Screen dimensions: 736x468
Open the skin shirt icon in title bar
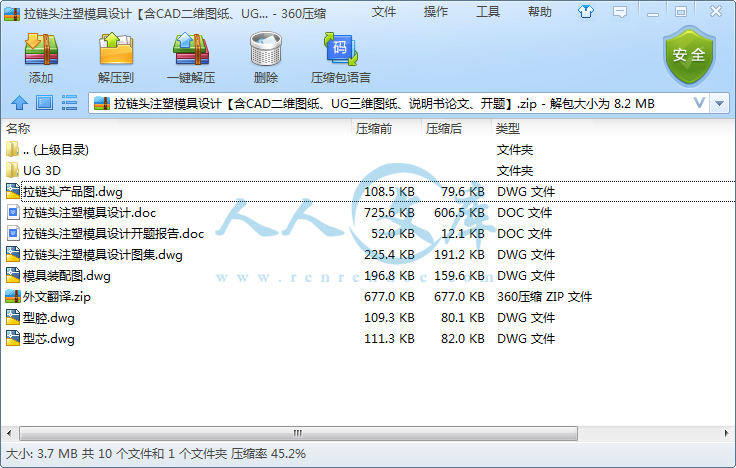pos(586,11)
